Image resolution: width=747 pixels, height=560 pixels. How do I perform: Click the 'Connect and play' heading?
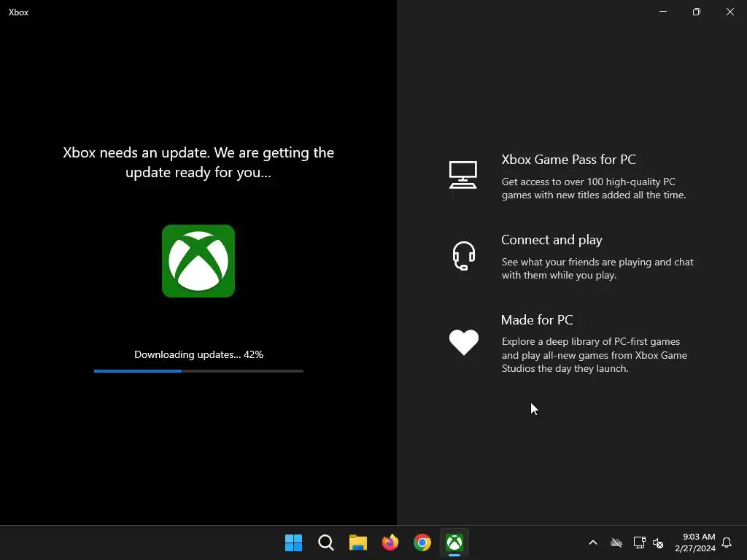tap(551, 240)
